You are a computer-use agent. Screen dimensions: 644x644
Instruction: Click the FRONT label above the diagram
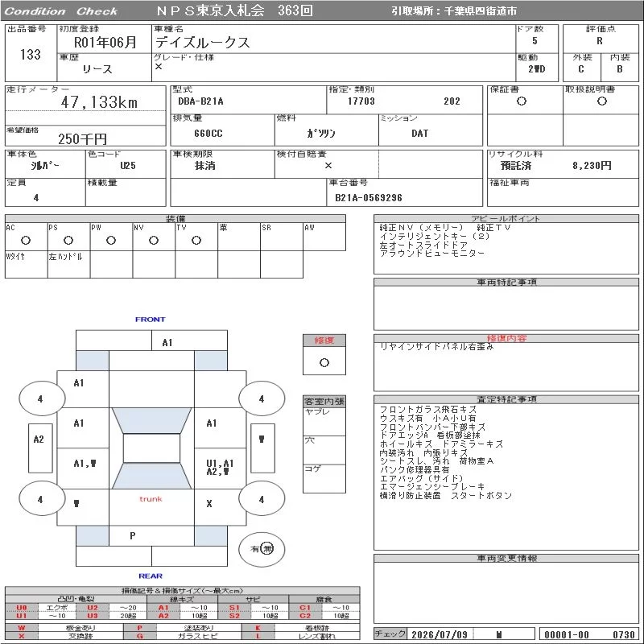[151, 319]
